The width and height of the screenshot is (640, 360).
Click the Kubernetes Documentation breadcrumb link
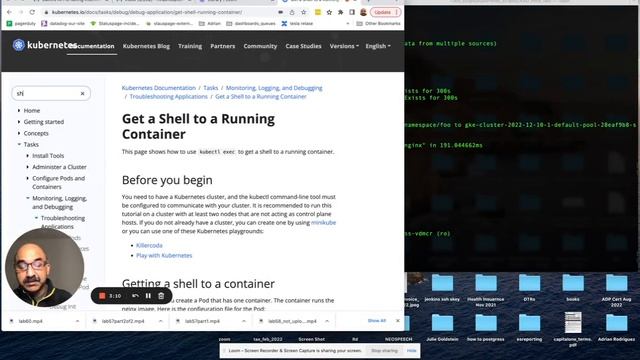[159, 88]
